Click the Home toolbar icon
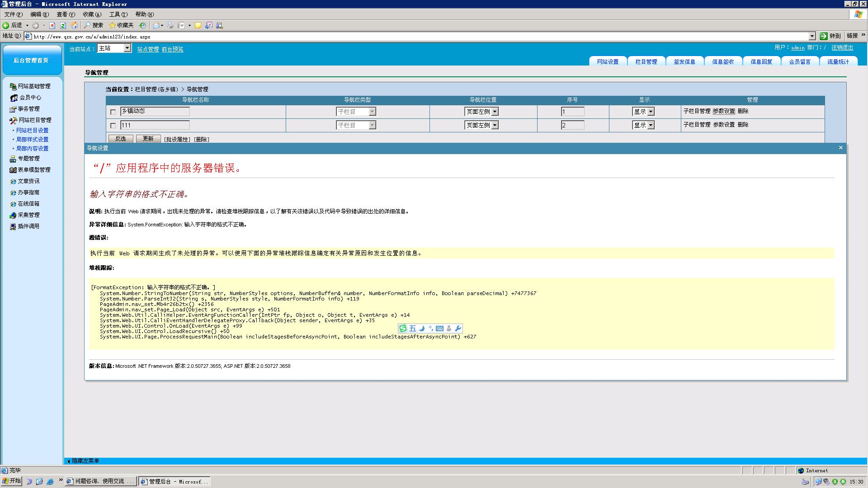The image size is (868, 488). click(x=74, y=26)
